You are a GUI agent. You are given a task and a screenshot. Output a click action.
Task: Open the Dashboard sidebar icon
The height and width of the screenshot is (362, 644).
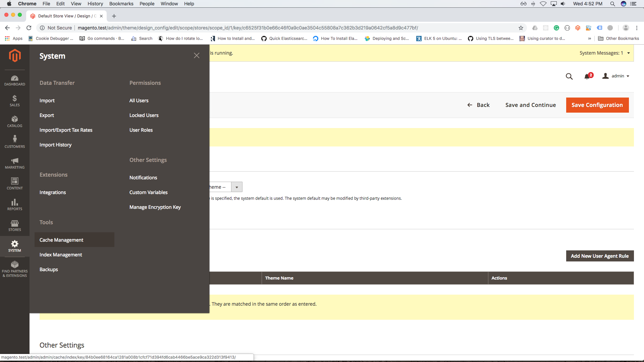[14, 80]
